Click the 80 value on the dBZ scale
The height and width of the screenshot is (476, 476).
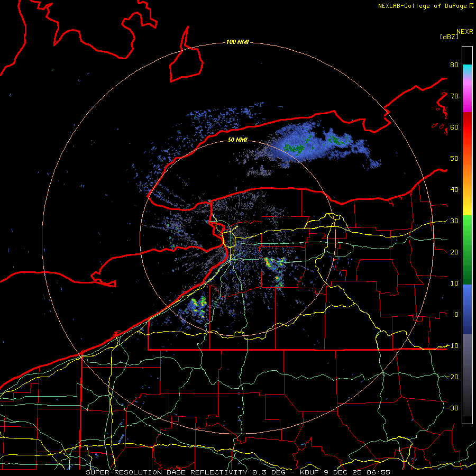(x=454, y=65)
